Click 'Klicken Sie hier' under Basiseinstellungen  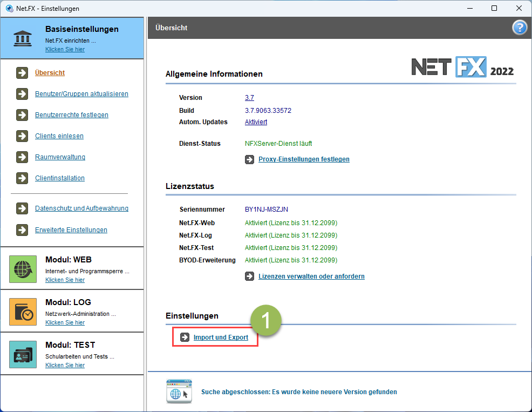(65, 49)
